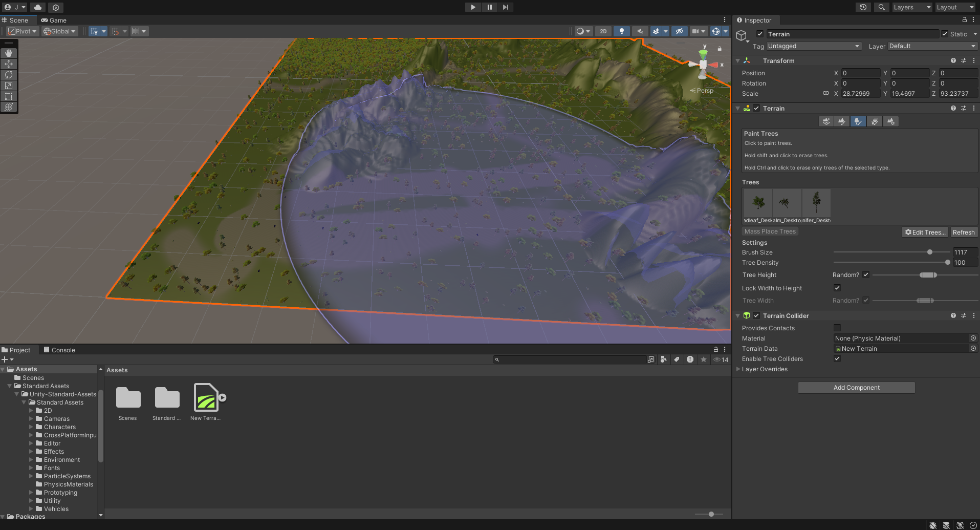Image resolution: width=980 pixels, height=530 pixels.
Task: Toggle Lock Width to Height checkbox
Action: tap(837, 288)
